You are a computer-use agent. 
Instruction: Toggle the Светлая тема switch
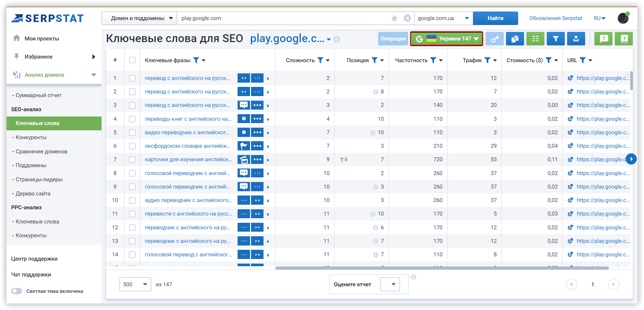pos(16,291)
